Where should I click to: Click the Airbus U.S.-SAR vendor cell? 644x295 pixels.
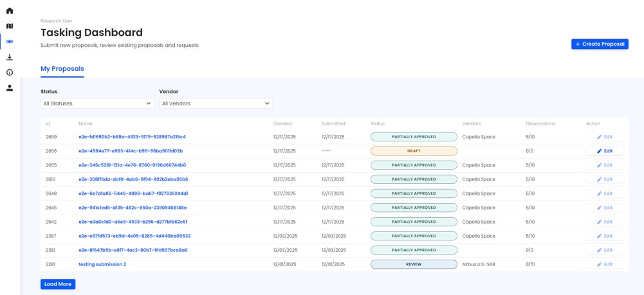point(479,264)
